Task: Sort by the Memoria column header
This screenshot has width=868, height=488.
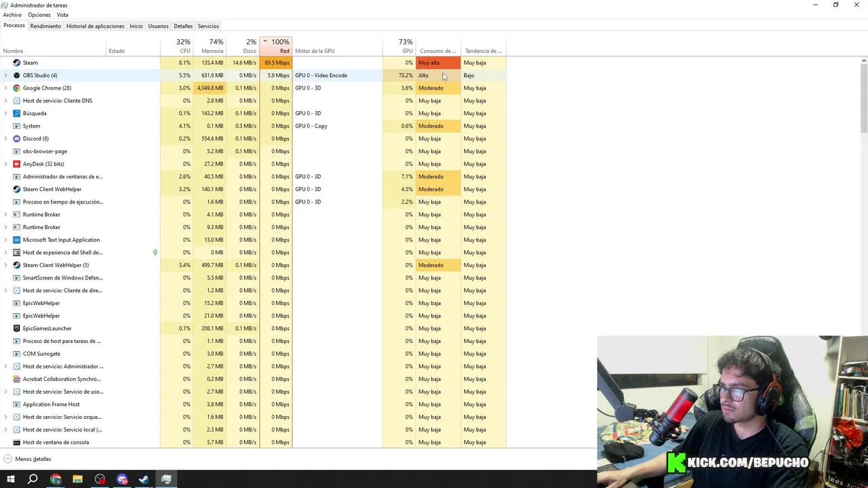Action: tap(209, 46)
